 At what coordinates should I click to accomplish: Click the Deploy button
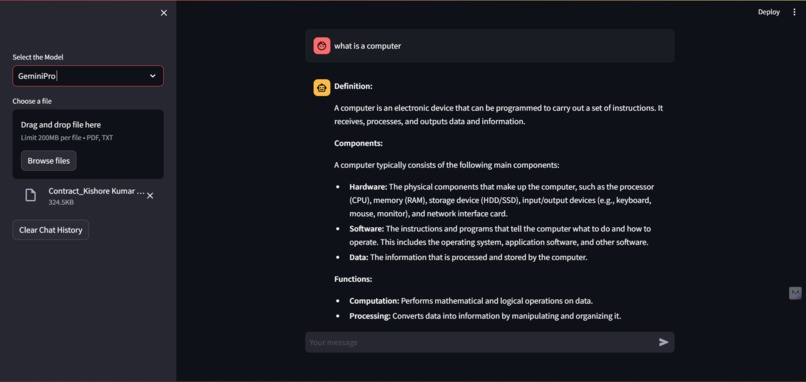tap(768, 12)
